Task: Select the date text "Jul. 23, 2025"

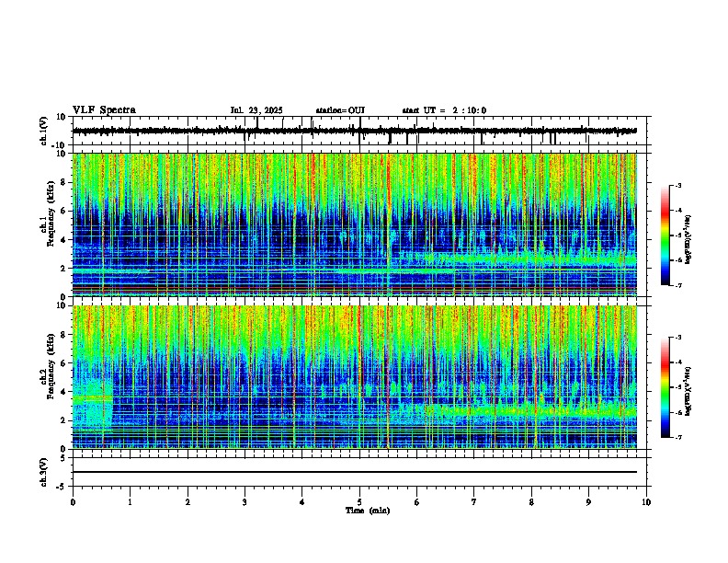Action: pos(256,110)
